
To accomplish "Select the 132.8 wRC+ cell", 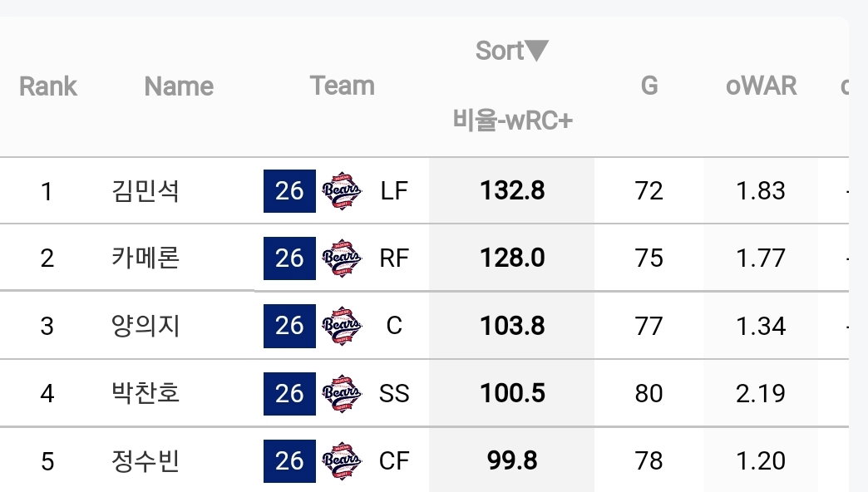I will [x=512, y=191].
